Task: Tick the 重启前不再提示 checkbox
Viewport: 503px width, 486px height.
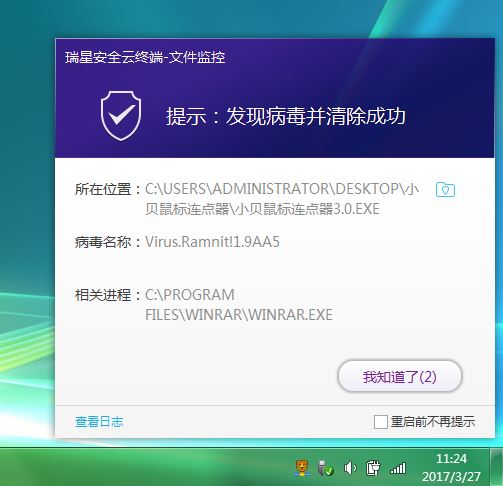Action: click(380, 422)
